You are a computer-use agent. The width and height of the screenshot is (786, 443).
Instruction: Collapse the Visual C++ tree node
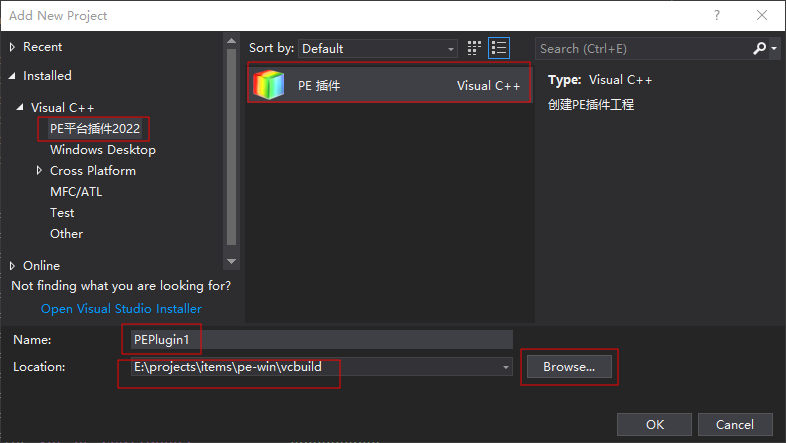click(x=20, y=107)
